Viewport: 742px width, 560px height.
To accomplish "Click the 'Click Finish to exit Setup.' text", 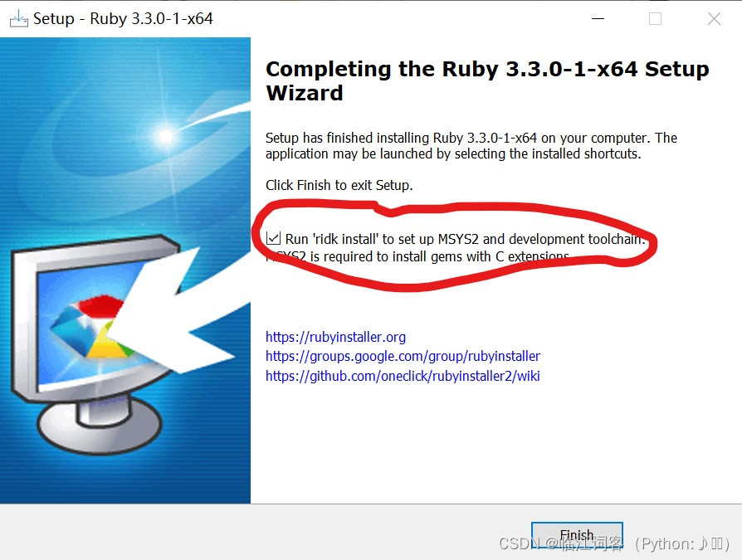I will [x=339, y=185].
